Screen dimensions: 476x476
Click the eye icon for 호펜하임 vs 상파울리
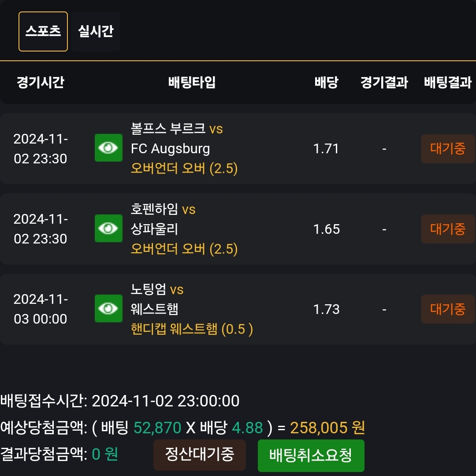[108, 228]
